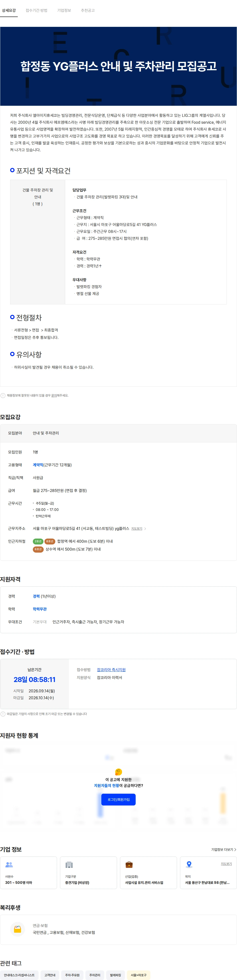Click the 중견기업 (비상장) company type card
Screen dimensions: 237x980
tap(88, 873)
